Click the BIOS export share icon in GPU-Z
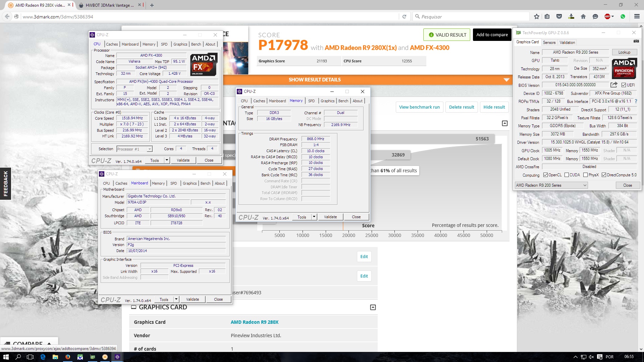 coord(614,85)
